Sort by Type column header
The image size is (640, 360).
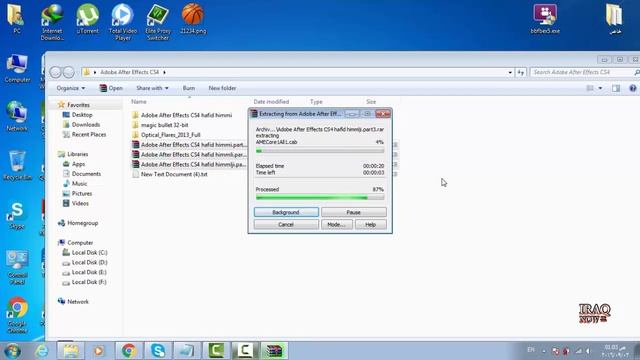pos(316,102)
